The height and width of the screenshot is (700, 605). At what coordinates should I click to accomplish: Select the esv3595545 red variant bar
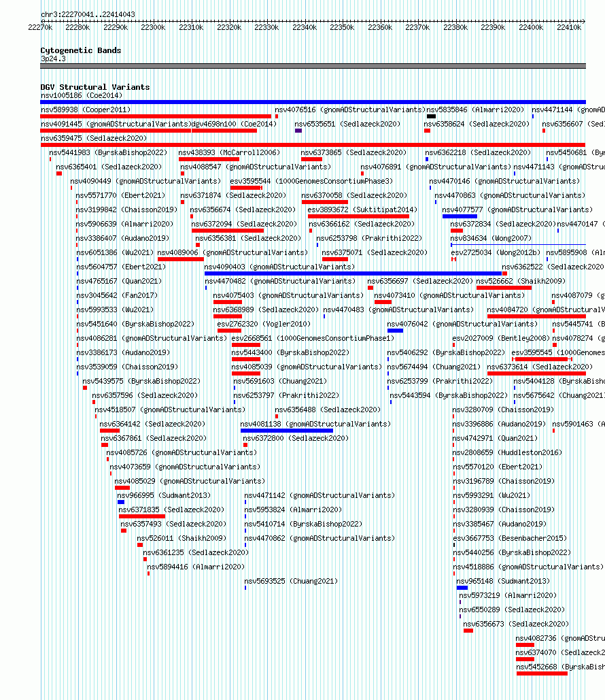(542, 359)
